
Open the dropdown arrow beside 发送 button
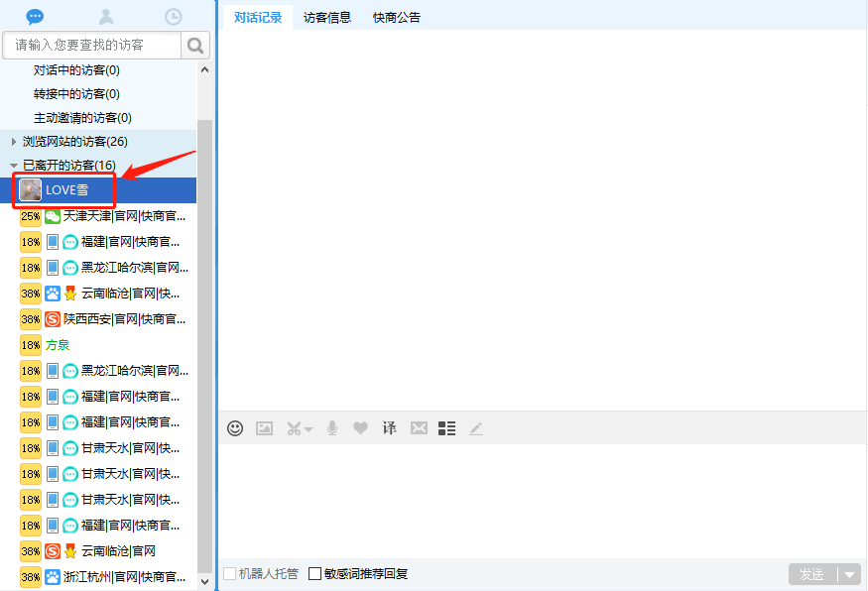tap(849, 574)
